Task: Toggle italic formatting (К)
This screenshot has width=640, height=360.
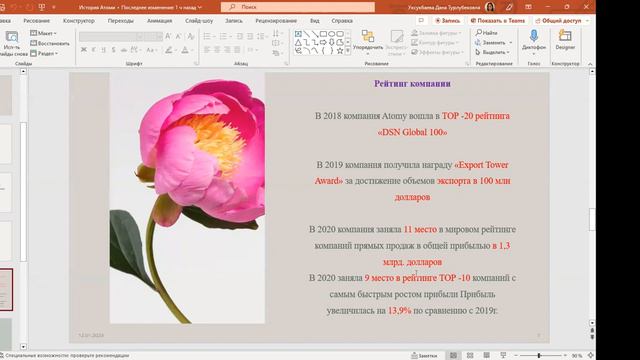Action: (x=93, y=50)
